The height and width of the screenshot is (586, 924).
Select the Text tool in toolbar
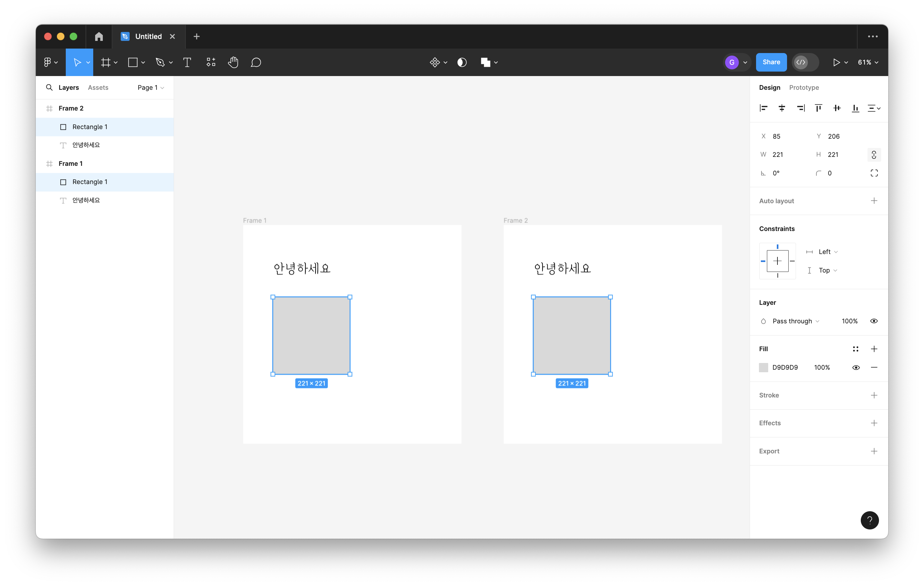(187, 62)
